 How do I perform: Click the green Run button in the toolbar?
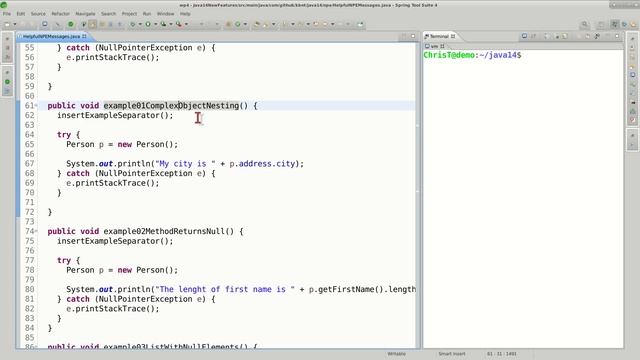pyautogui.click(x=148, y=24)
